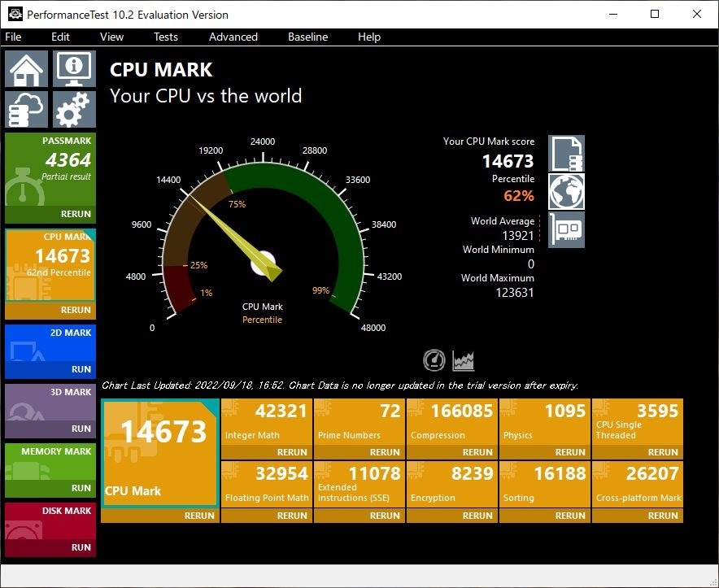Rerun the Encryption test

coord(452,516)
